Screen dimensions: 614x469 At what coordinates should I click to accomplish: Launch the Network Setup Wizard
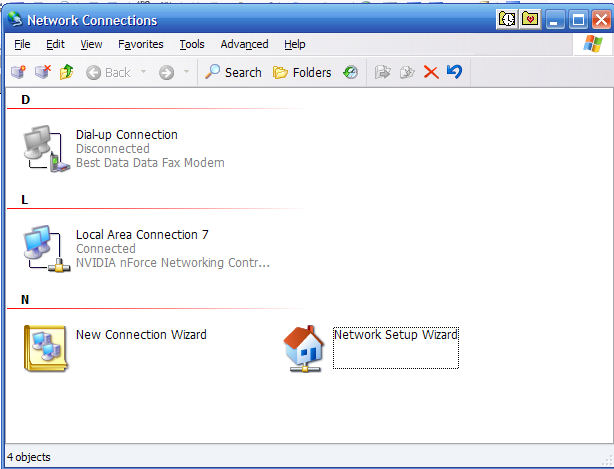point(305,348)
